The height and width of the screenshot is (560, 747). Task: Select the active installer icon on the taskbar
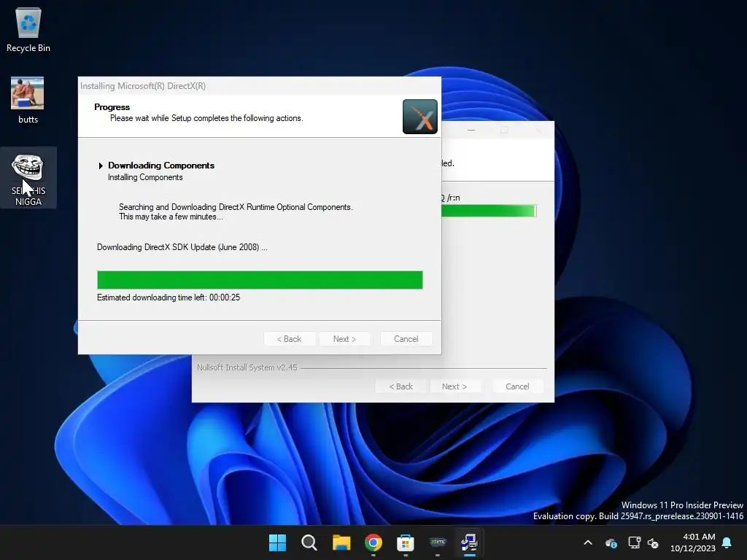469,542
